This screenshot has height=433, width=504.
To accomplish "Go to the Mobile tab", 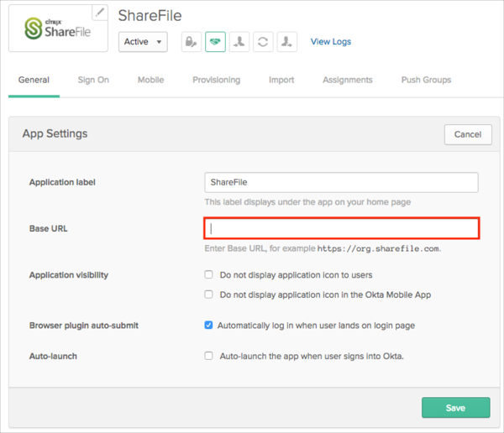I will coord(150,81).
